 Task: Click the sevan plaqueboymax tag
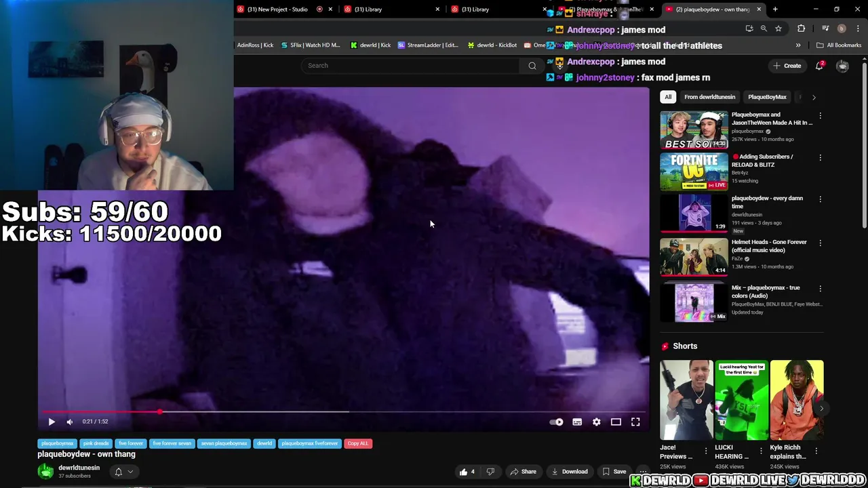click(x=224, y=443)
